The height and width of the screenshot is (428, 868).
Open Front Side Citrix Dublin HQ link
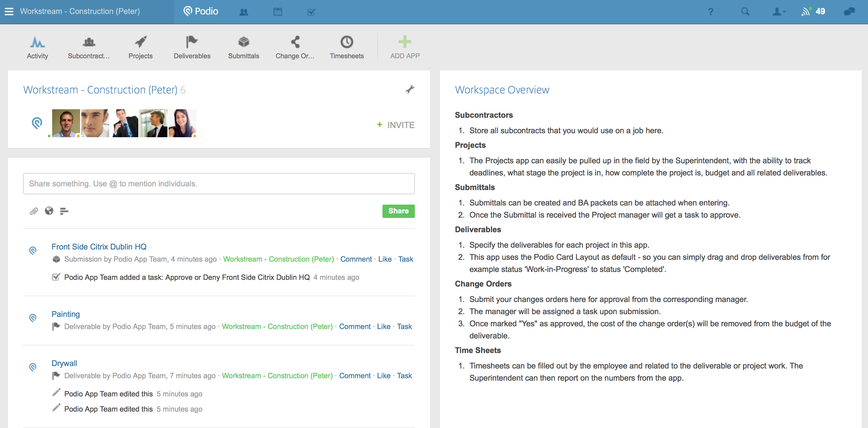pos(99,247)
